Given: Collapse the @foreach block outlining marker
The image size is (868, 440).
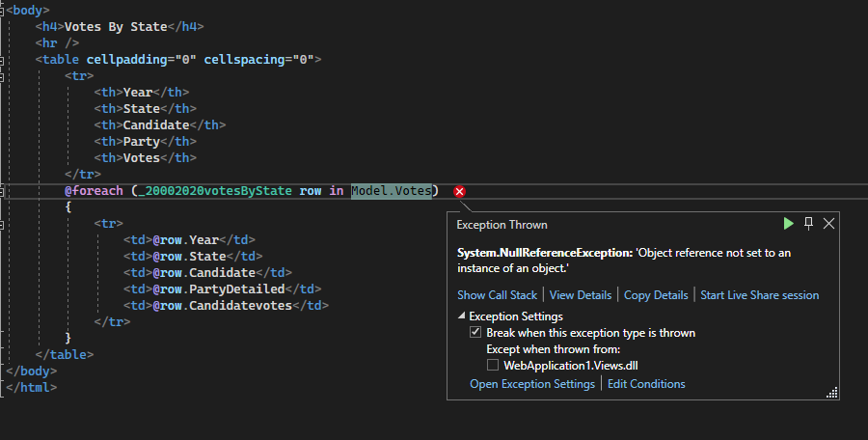Looking at the screenshot, I should 4,191.
